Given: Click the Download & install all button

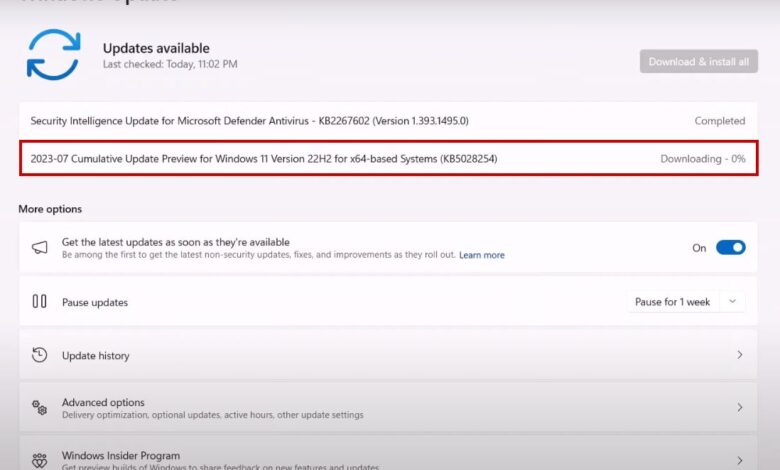Looking at the screenshot, I should pyautogui.click(x=698, y=62).
